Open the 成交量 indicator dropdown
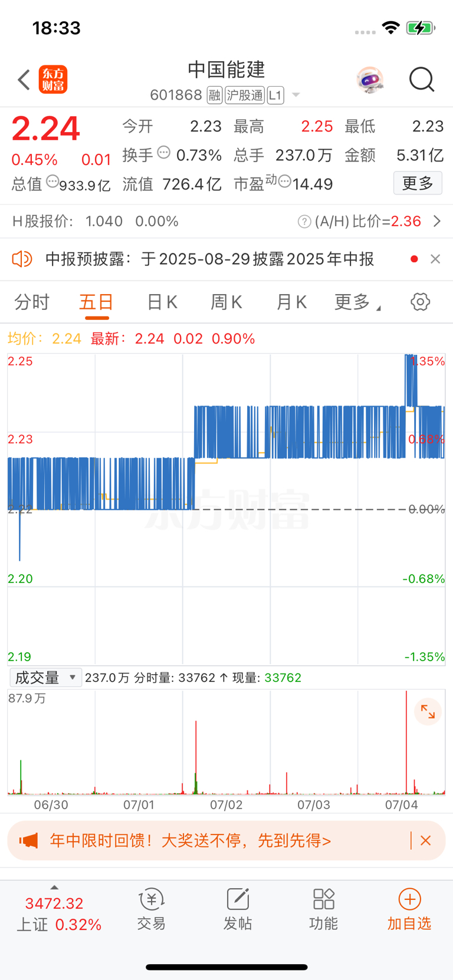Image resolution: width=453 pixels, height=980 pixels. 45,678
